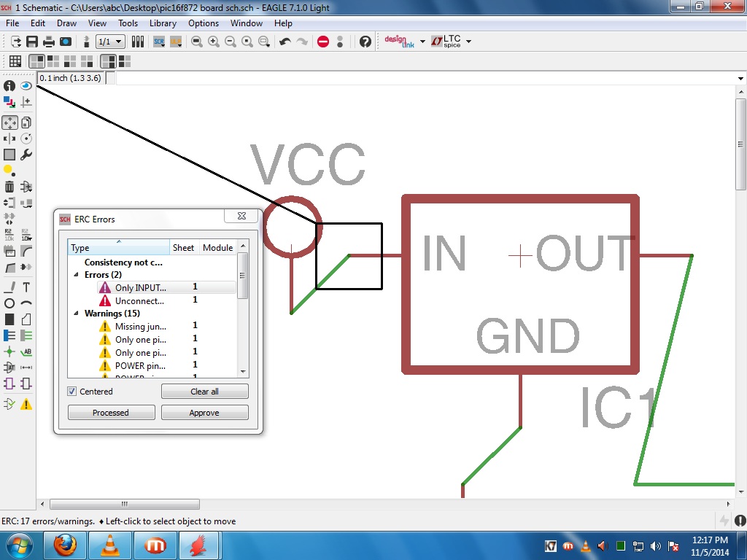Open Help via the question mark icon

[365, 42]
